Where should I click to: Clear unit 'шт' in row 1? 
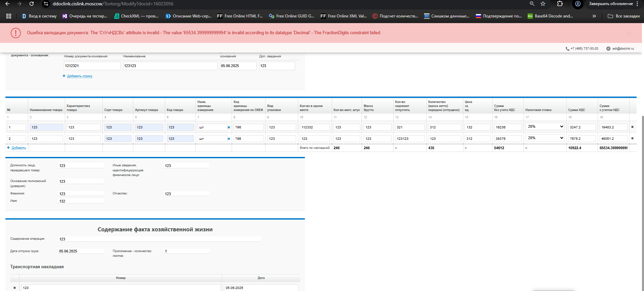pos(229,127)
